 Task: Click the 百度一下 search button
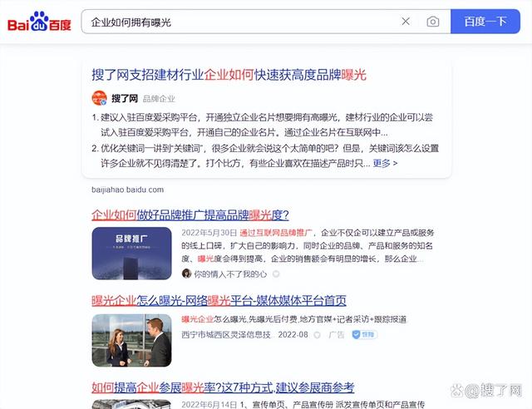[485, 22]
